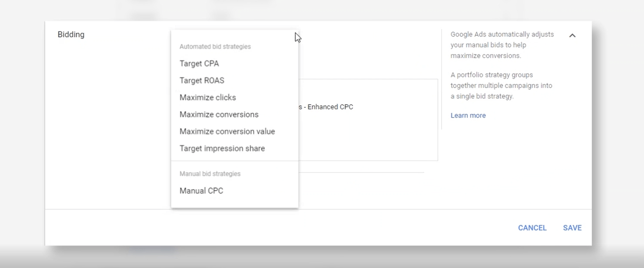Image resolution: width=644 pixels, height=268 pixels.
Task: Collapse the Bidding section with the chevron
Action: (572, 36)
